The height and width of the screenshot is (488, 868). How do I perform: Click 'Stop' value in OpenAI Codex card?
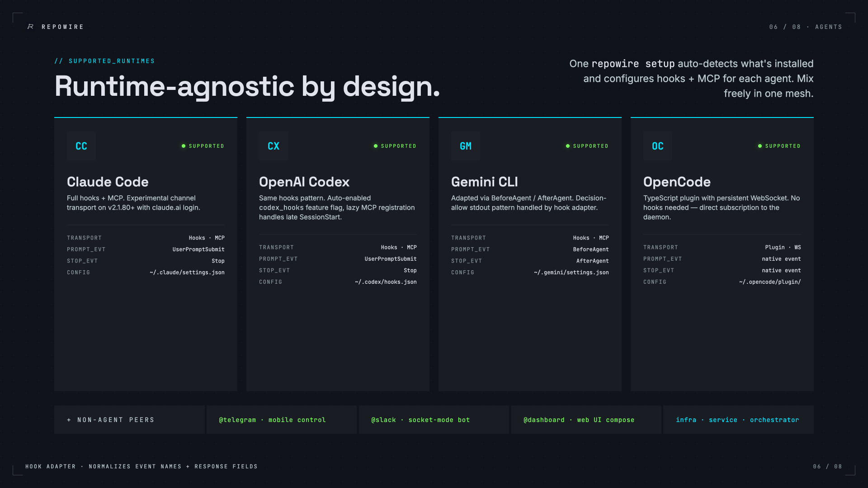pos(410,270)
